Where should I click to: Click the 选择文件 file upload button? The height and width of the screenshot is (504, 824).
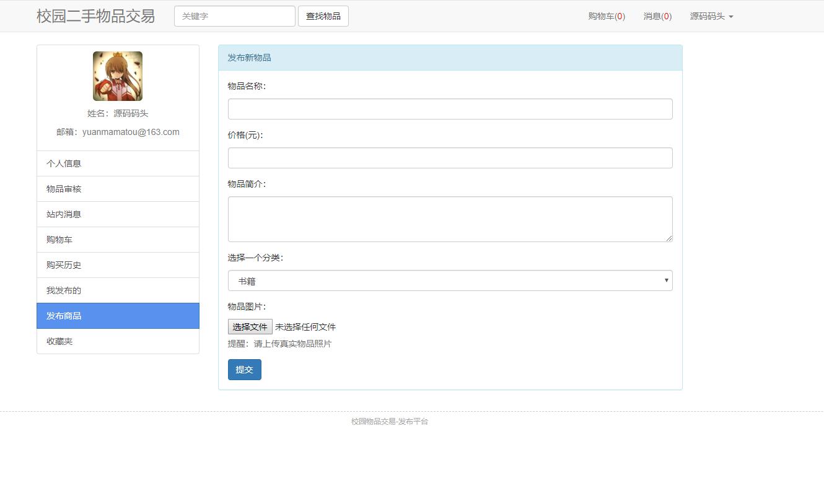click(x=250, y=327)
